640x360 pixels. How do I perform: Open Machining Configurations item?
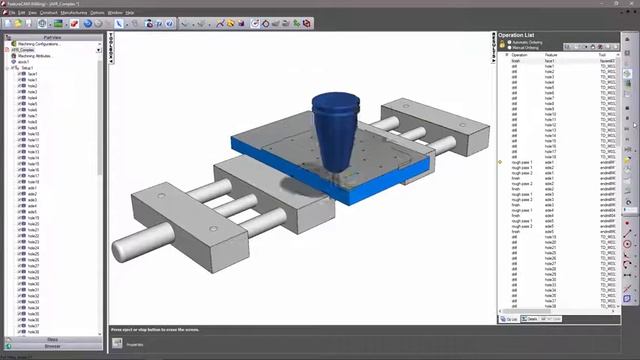point(40,44)
